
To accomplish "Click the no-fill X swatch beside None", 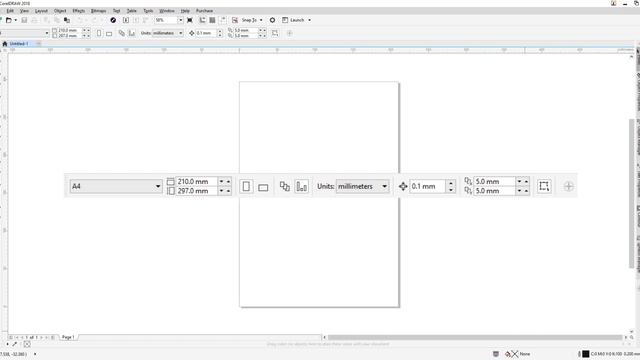I will click(x=515, y=354).
